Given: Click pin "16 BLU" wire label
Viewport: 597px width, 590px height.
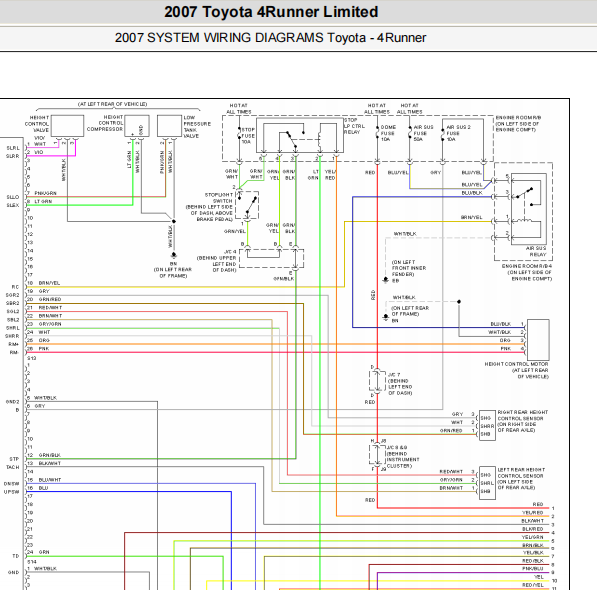Looking at the screenshot, I should pyautogui.click(x=38, y=488).
